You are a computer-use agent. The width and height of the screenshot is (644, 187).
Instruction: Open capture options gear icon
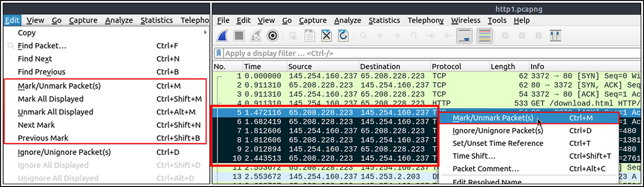[272, 36]
